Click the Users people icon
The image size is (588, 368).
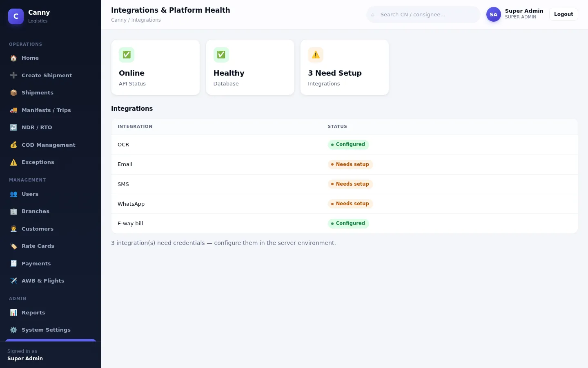tap(13, 194)
